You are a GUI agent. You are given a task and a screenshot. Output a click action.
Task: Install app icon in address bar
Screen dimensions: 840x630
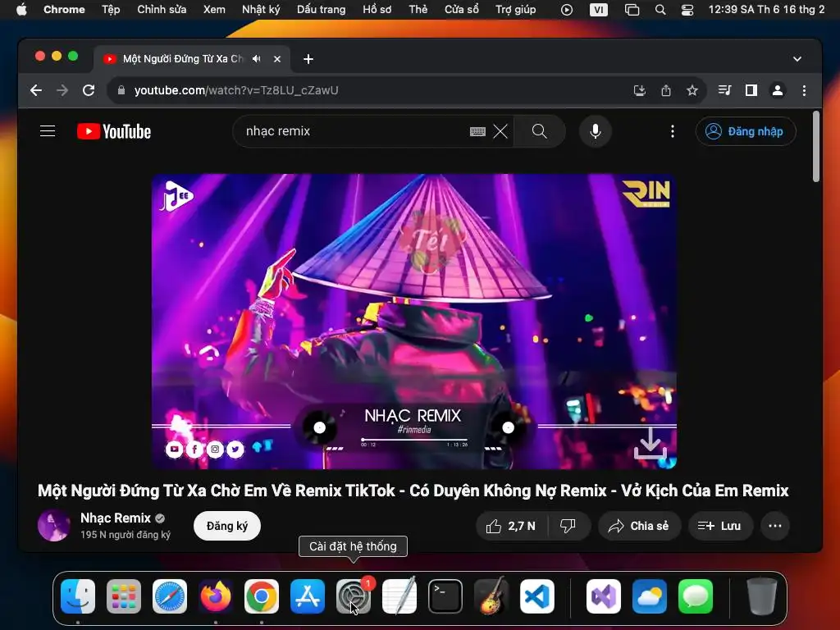tap(639, 90)
